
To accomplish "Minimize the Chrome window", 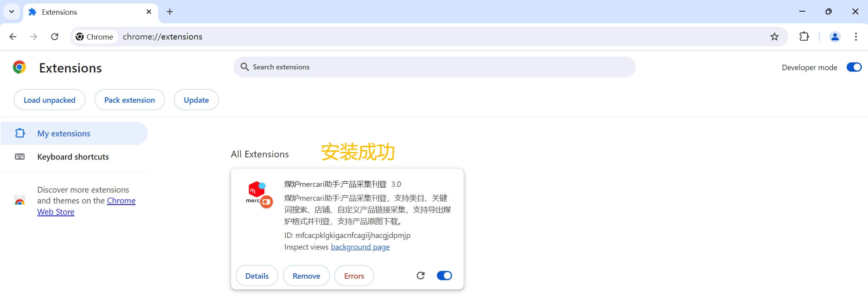I will pyautogui.click(x=802, y=12).
